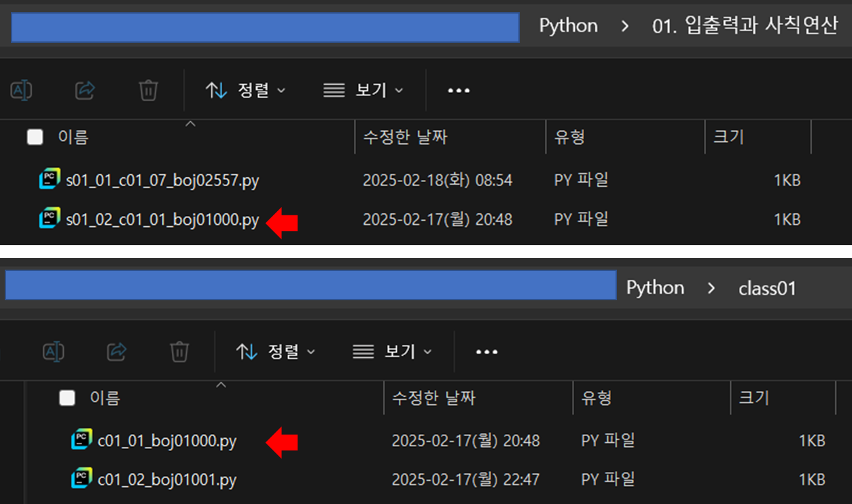Open the See more menu in the bottom toolbar
This screenshot has height=504, width=852.
coord(486,351)
